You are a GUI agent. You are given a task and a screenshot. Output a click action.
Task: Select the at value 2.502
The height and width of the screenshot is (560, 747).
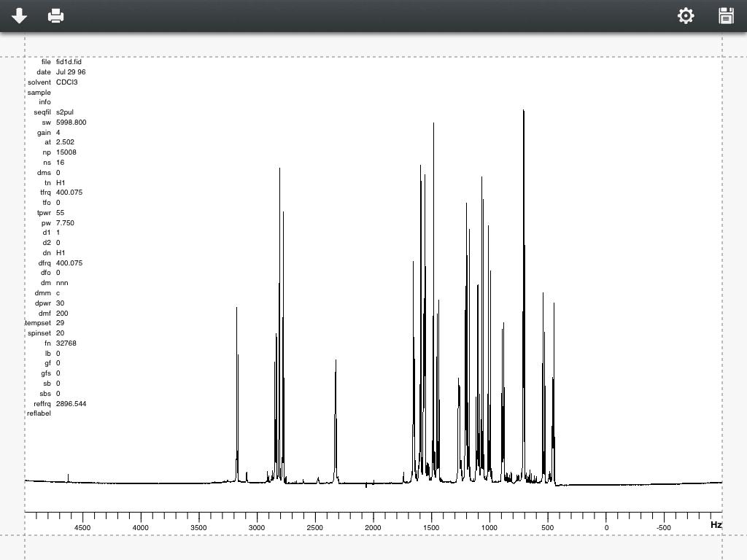coord(65,142)
